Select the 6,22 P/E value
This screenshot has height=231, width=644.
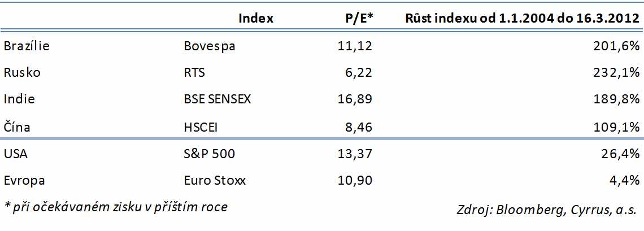coord(357,72)
